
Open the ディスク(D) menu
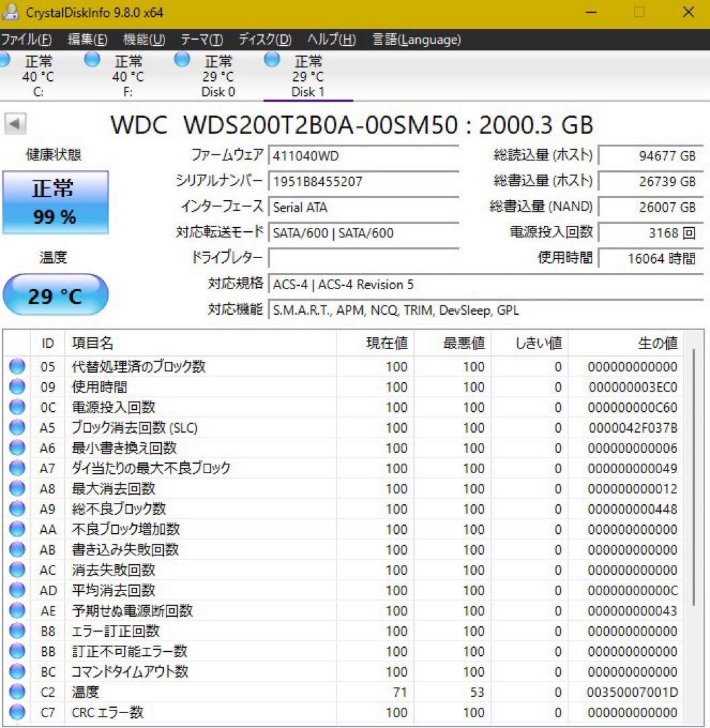pos(265,40)
